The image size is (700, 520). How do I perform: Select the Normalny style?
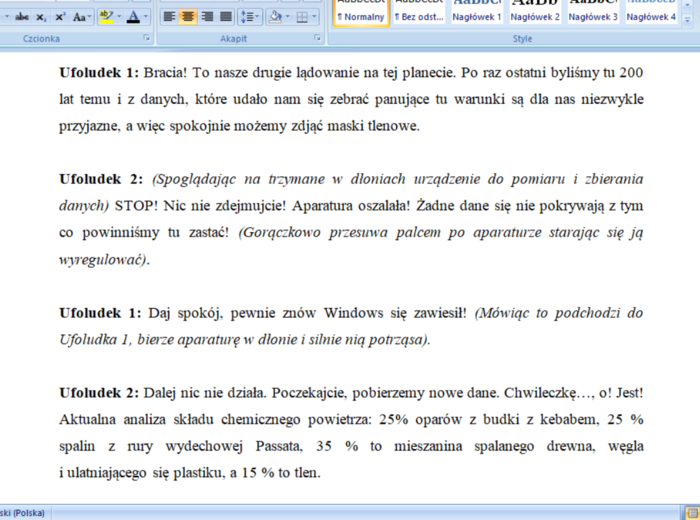pos(361,14)
